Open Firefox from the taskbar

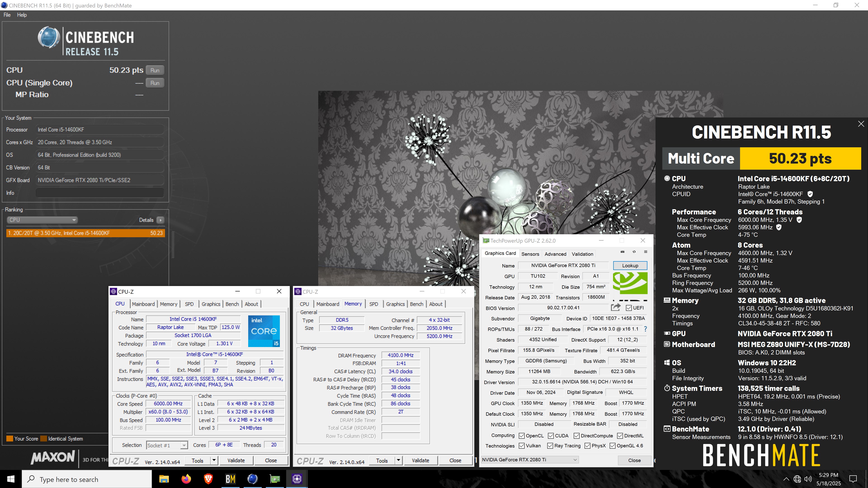(186, 479)
